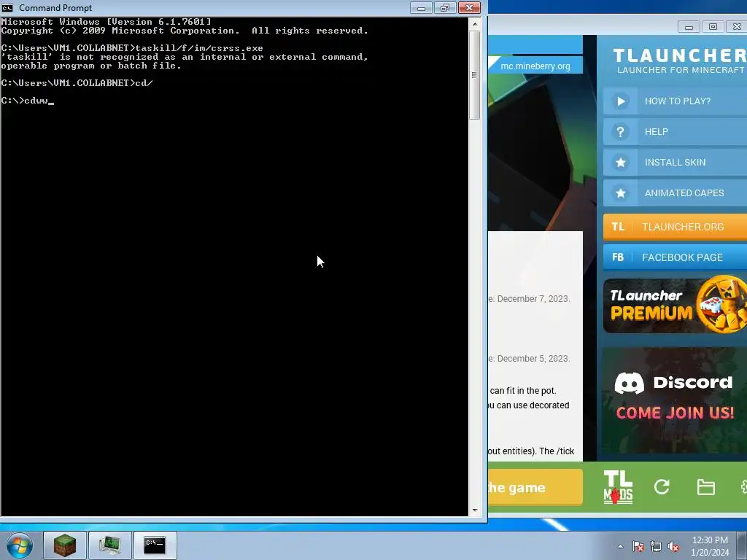The height and width of the screenshot is (560, 747).
Task: Click the computer monitor icon in taskbar
Action: pyautogui.click(x=109, y=545)
